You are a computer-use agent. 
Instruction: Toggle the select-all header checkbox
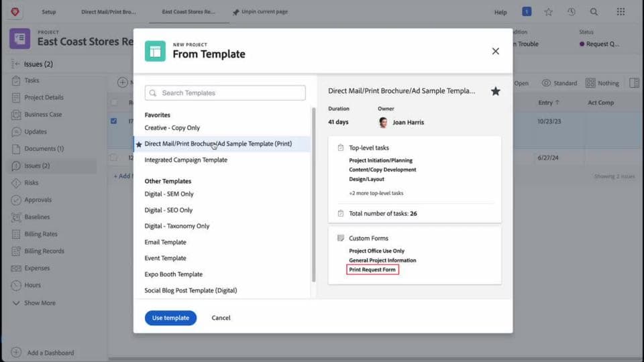click(114, 102)
